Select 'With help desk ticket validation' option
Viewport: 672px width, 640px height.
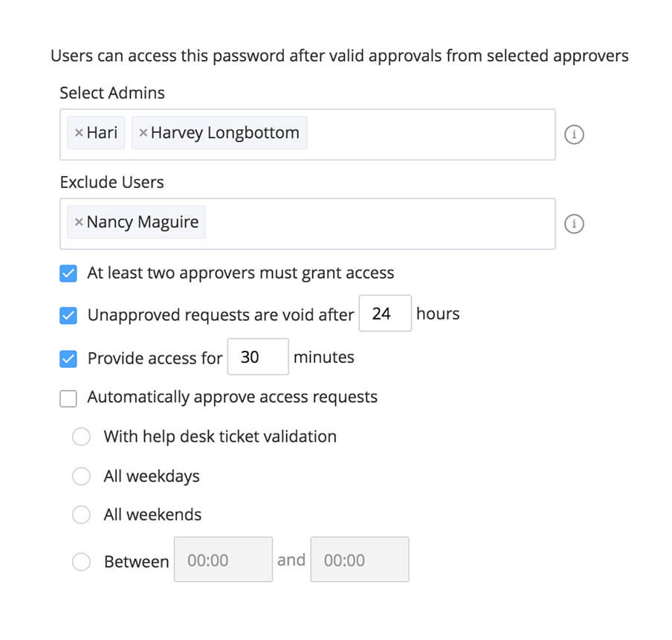tap(81, 437)
